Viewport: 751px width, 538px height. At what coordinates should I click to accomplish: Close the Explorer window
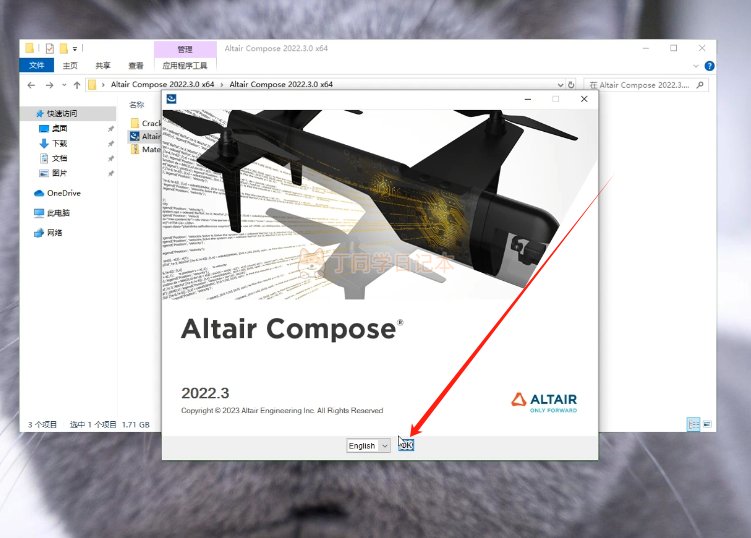pyautogui.click(x=702, y=48)
